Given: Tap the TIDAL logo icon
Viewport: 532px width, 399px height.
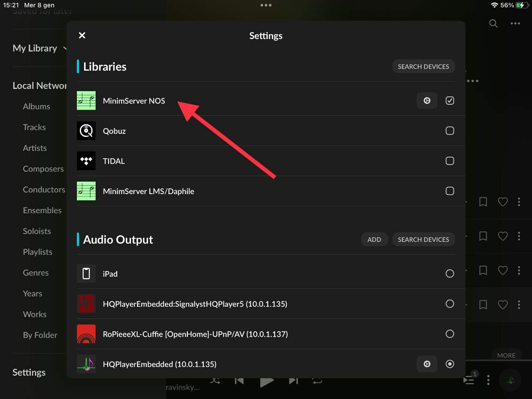Looking at the screenshot, I should [x=86, y=161].
